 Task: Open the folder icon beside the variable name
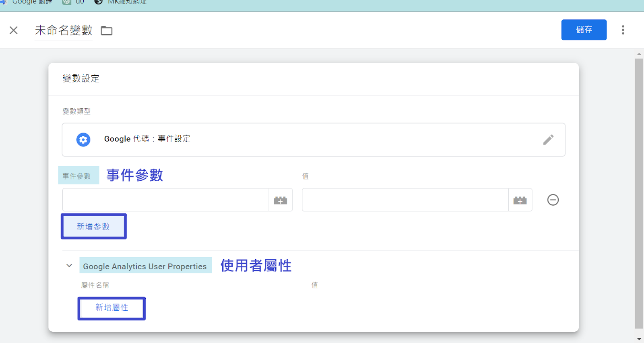point(107,31)
